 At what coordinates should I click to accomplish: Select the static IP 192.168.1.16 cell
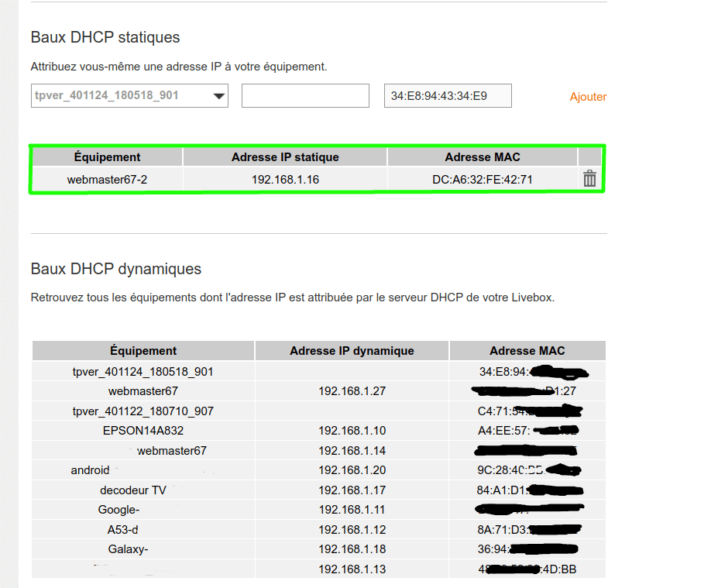click(285, 180)
